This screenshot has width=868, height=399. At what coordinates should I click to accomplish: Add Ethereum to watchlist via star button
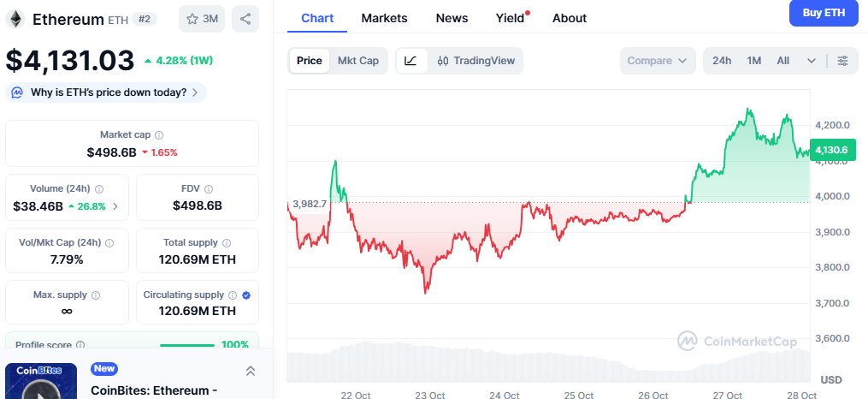[202, 18]
